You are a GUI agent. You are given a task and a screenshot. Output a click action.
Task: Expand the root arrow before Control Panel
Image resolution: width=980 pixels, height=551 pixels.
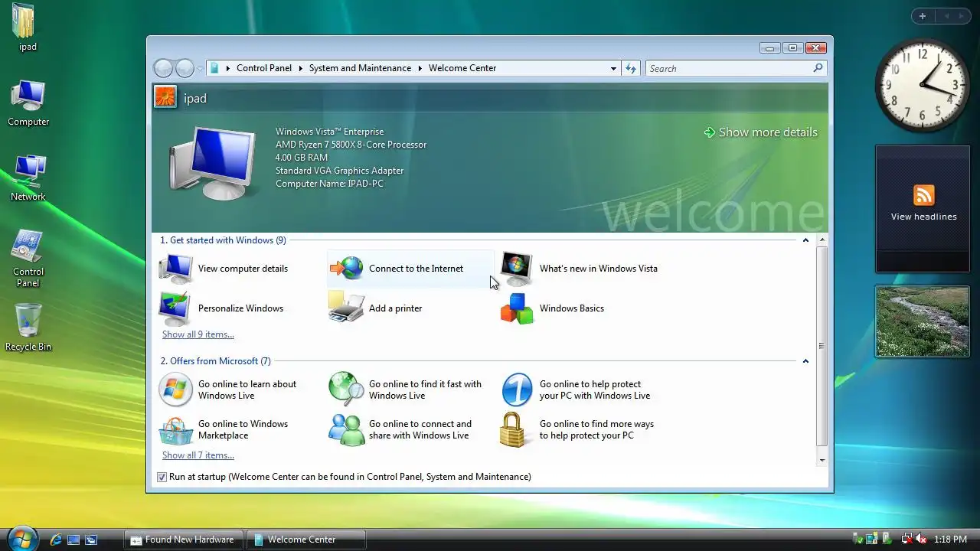tap(227, 68)
